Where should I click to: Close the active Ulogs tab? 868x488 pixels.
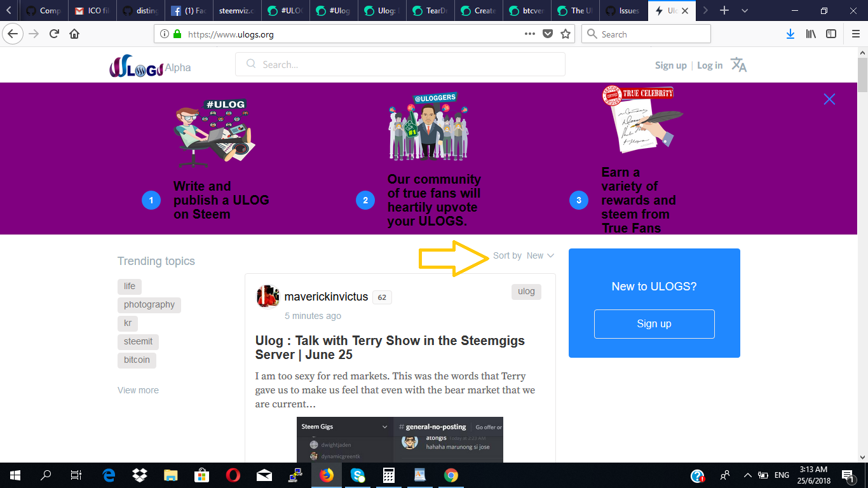click(686, 11)
